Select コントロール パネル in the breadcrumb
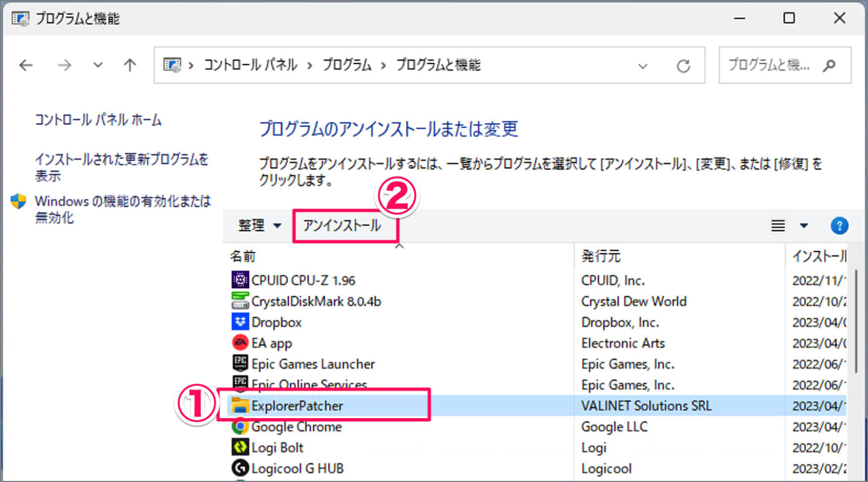This screenshot has height=482, width=868. [250, 65]
